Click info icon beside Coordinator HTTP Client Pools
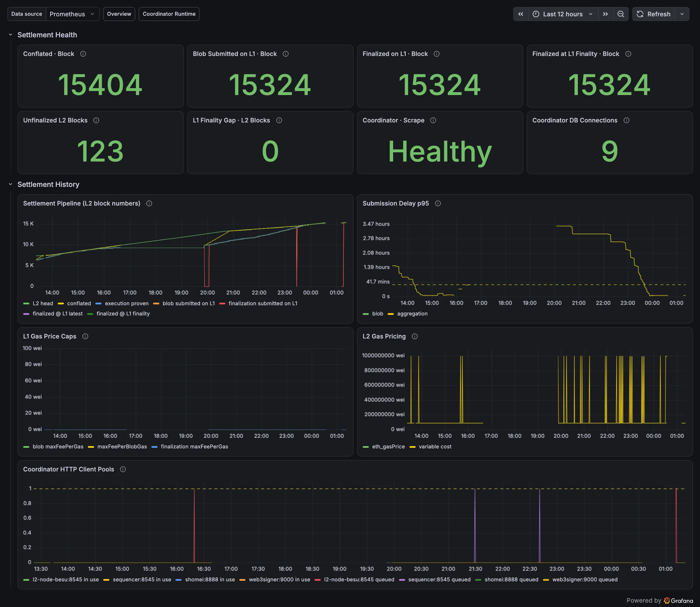The width and height of the screenshot is (700, 607). pos(123,469)
